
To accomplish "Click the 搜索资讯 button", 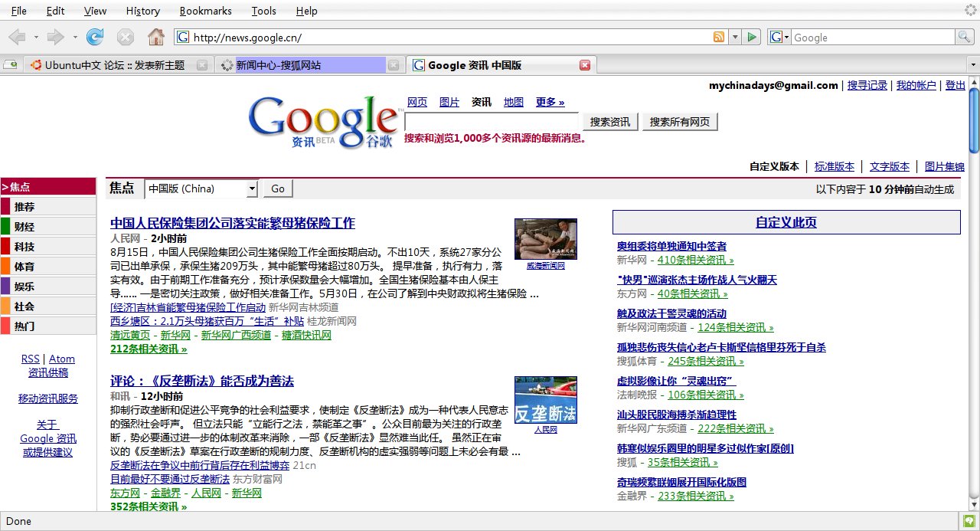I will pyautogui.click(x=610, y=122).
